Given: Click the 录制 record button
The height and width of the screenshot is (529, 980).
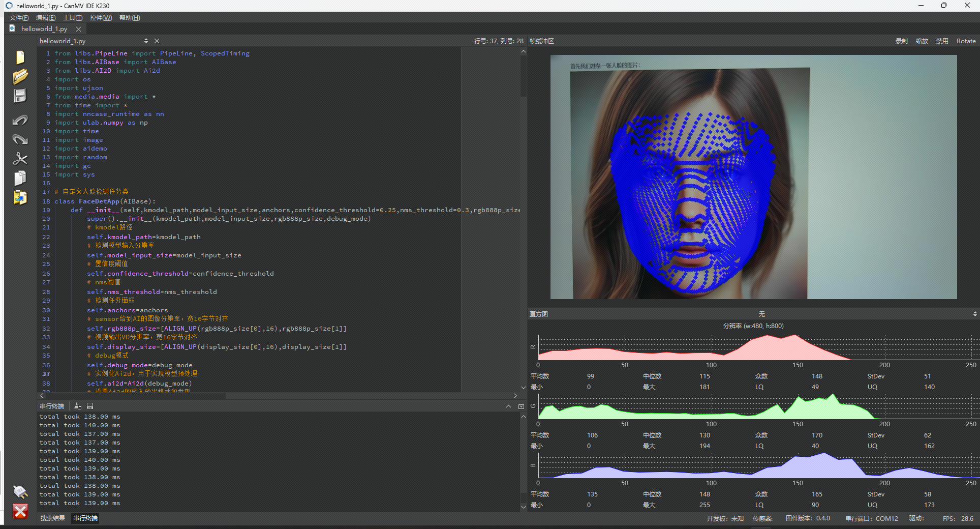Looking at the screenshot, I should [901, 41].
